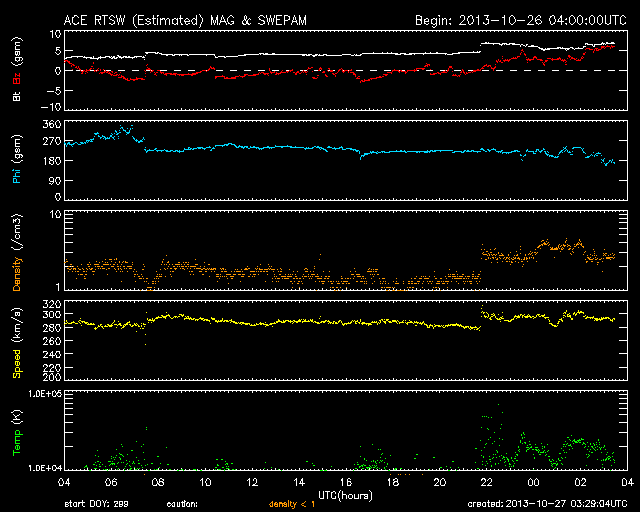Click the '320' tick on the Speed axis

pos(52,304)
